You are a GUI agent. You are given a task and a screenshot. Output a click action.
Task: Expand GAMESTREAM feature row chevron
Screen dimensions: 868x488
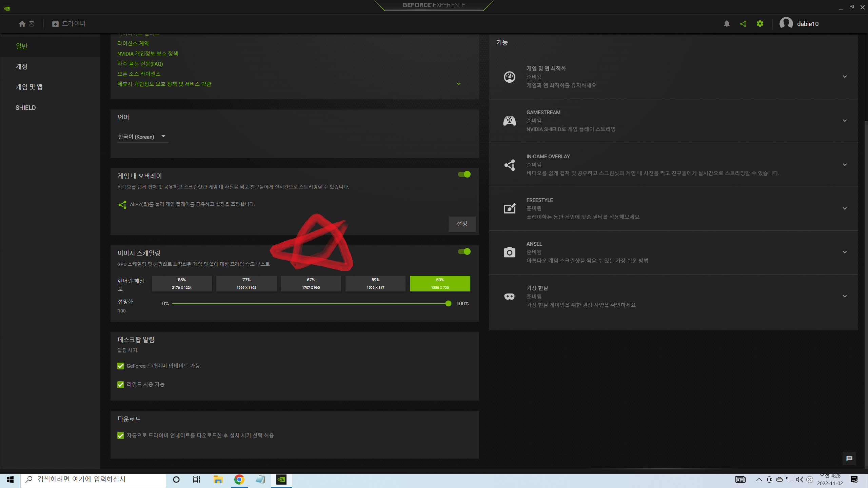tap(845, 121)
